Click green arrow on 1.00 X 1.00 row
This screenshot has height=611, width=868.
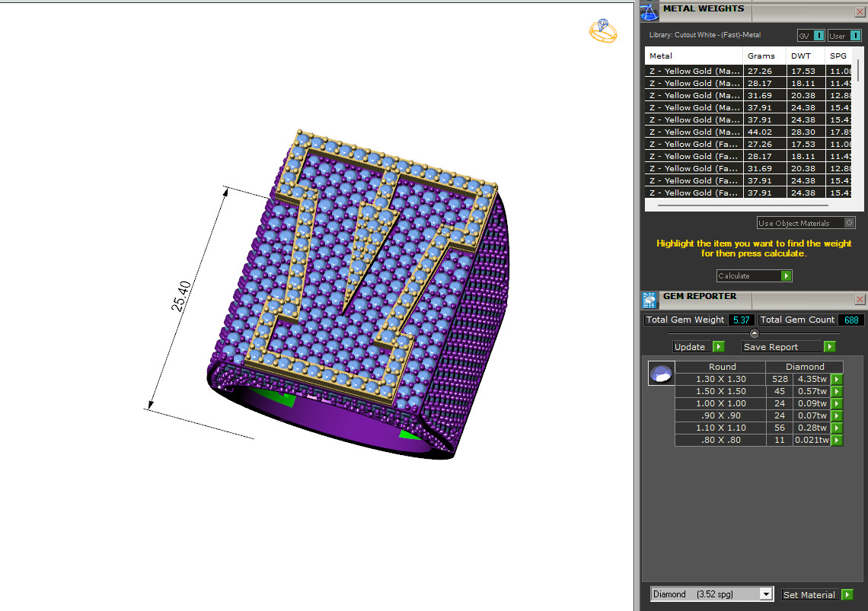(837, 403)
